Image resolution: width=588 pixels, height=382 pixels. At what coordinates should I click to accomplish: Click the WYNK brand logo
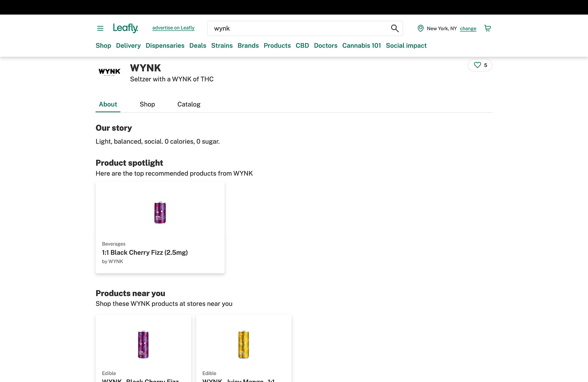pyautogui.click(x=109, y=72)
